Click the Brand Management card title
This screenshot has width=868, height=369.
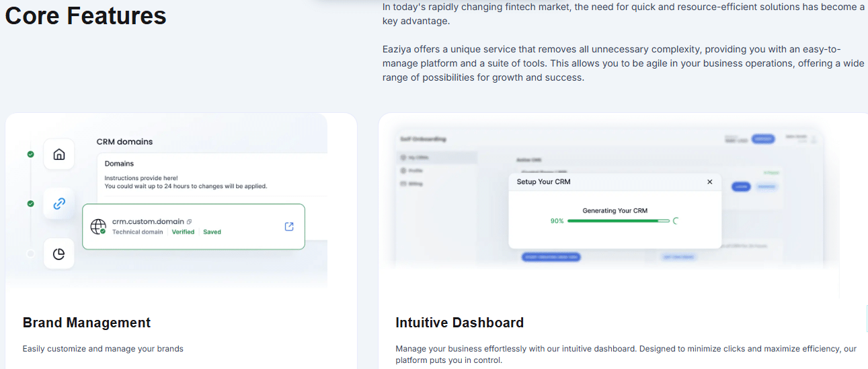(87, 323)
